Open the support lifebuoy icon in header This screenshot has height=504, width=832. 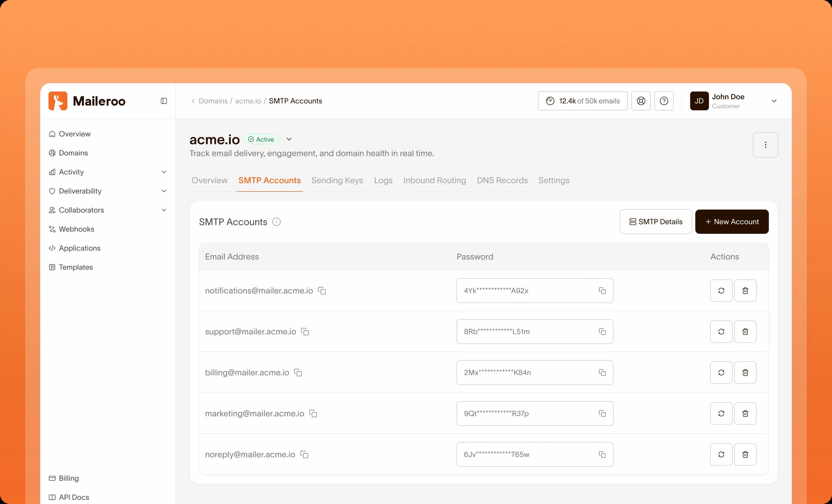pos(641,101)
